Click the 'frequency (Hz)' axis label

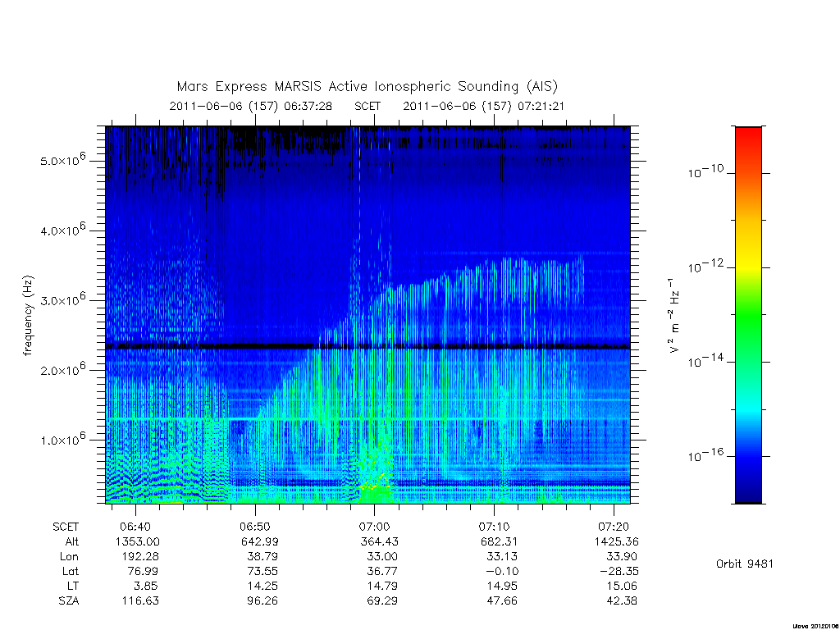(x=28, y=316)
